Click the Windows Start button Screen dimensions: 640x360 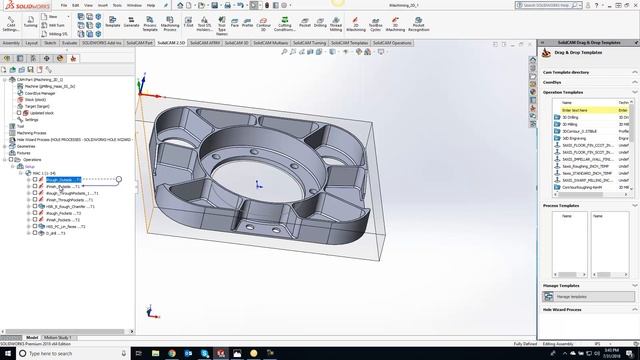coord(7,353)
